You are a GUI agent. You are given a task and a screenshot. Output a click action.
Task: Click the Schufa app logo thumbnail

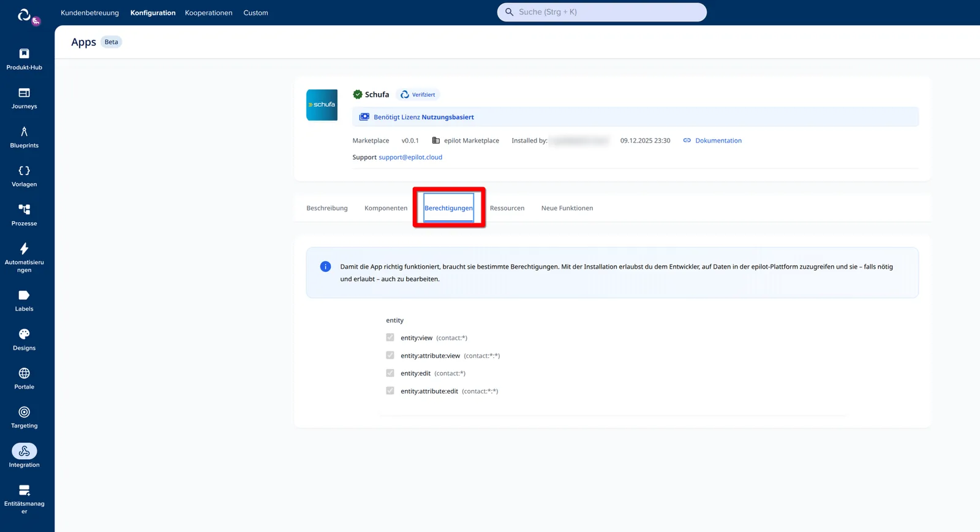(x=322, y=105)
